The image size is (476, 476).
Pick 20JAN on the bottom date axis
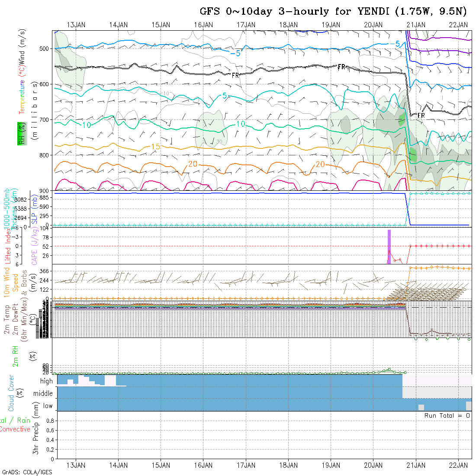click(x=373, y=465)
